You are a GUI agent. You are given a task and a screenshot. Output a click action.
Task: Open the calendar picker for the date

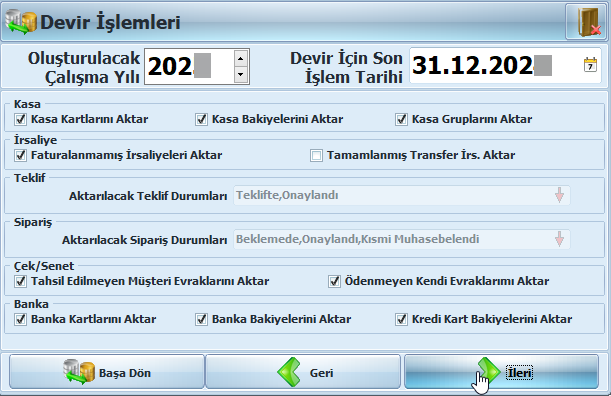coord(590,65)
